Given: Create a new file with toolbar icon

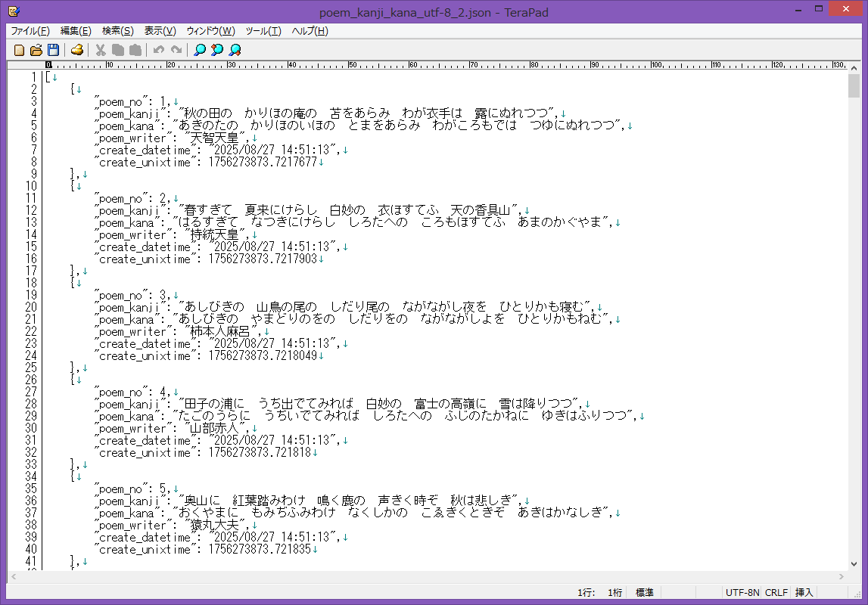Looking at the screenshot, I should pos(20,50).
